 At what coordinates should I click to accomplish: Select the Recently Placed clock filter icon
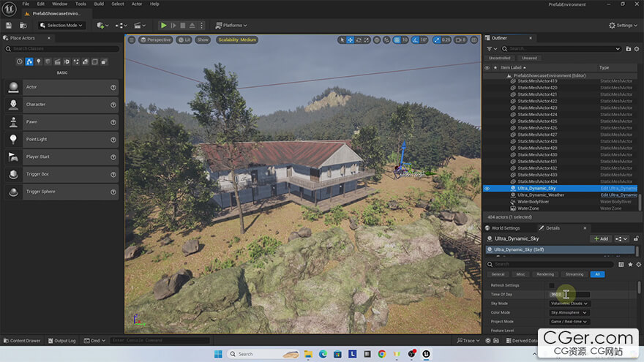(20, 61)
